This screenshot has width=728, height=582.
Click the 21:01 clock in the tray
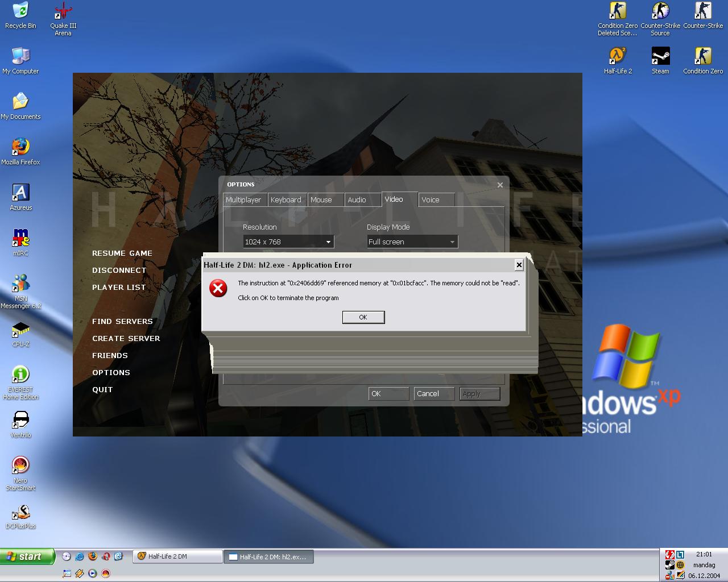(704, 554)
